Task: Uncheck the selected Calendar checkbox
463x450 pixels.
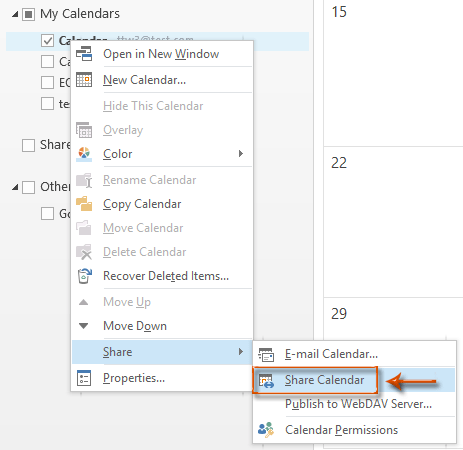Action: pos(47,41)
